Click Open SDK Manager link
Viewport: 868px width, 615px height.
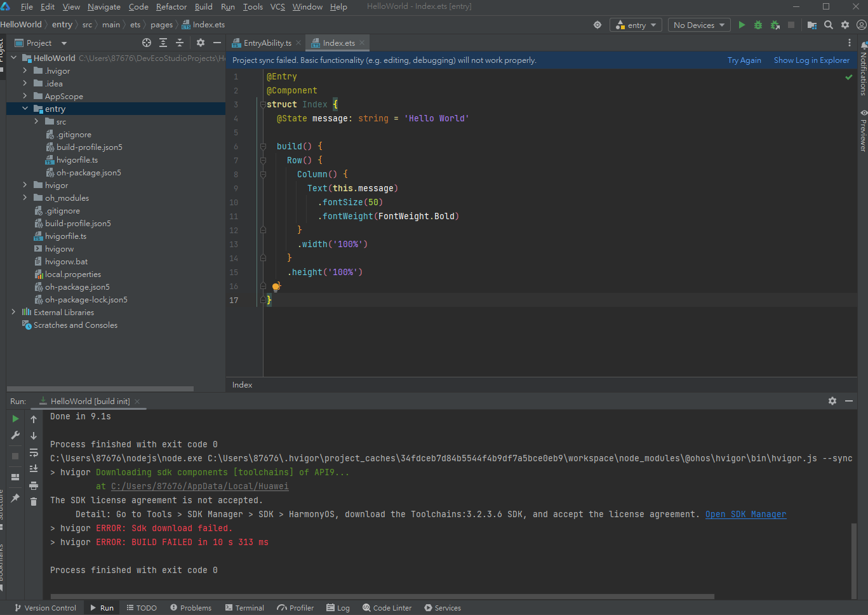745,514
